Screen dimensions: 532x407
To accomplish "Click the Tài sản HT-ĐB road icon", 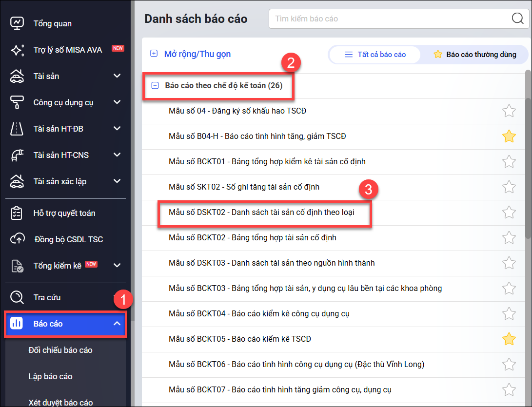I will pyautogui.click(x=17, y=129).
